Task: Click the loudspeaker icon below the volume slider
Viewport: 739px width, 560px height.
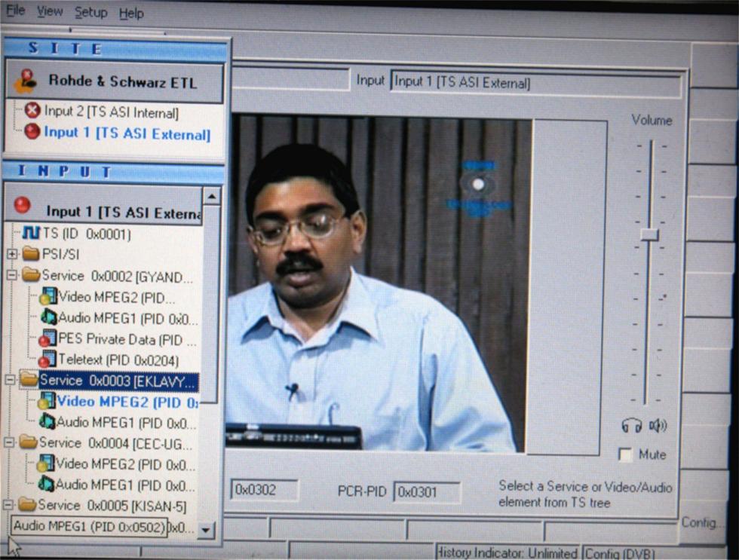Action: (x=658, y=426)
